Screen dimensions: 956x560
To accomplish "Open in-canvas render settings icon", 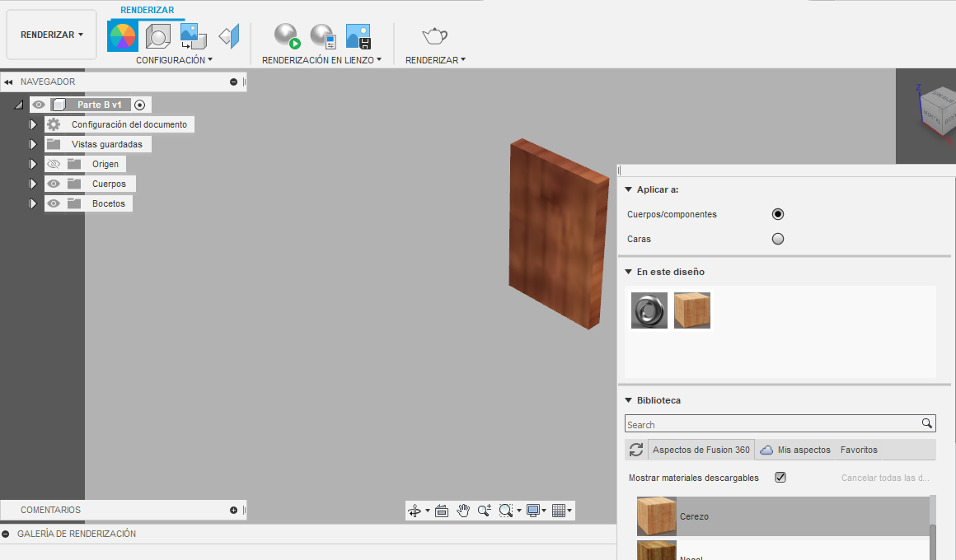I will pyautogui.click(x=322, y=36).
